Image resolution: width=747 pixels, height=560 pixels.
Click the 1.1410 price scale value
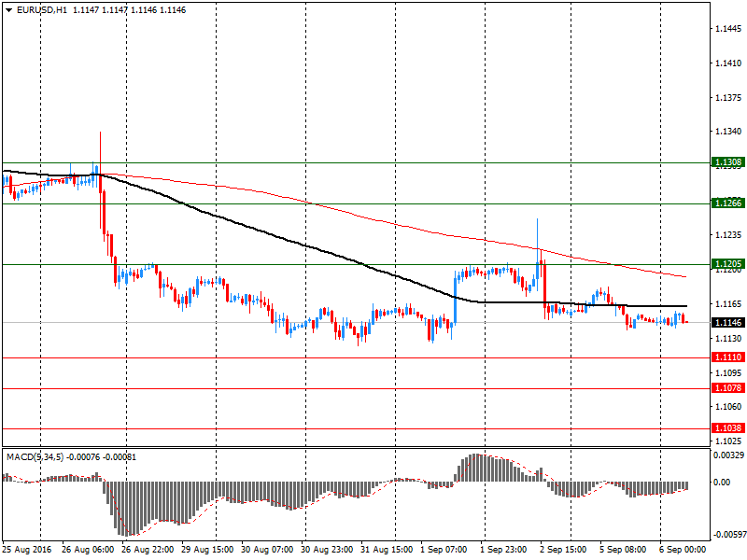click(728, 63)
